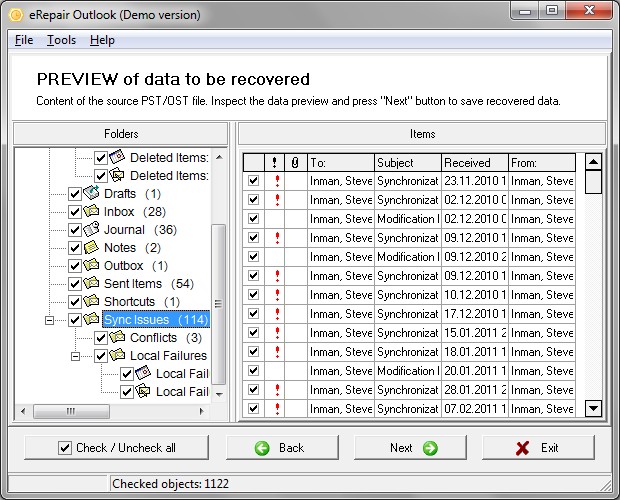The width and height of the screenshot is (620, 500).
Task: Click the items list scrollbar thumb
Action: (x=593, y=181)
